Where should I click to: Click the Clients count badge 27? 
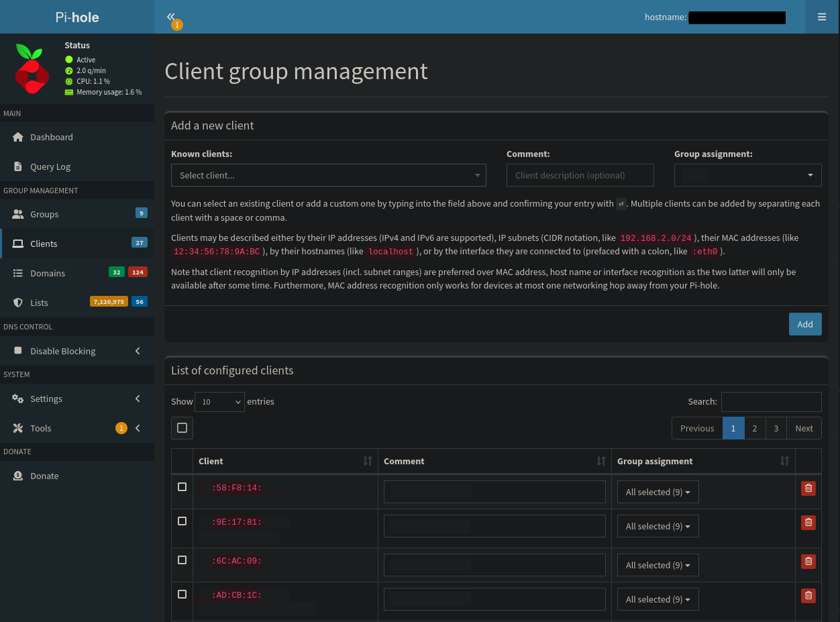(140, 243)
